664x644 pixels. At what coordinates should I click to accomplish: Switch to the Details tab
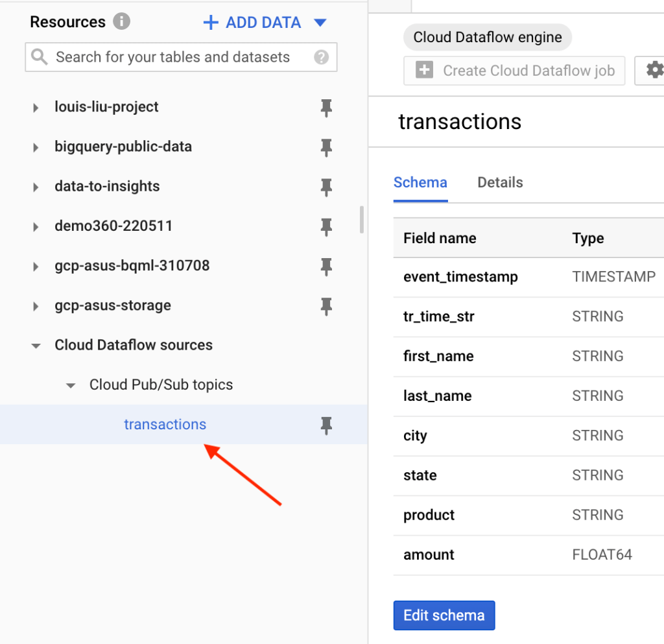coord(500,183)
